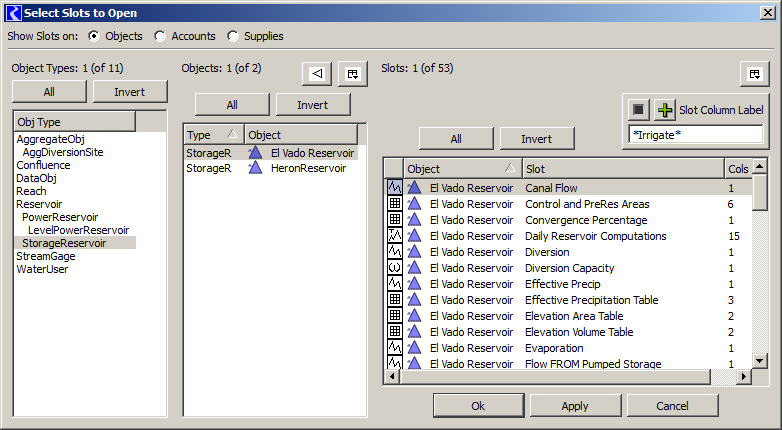This screenshot has height=430, width=782.
Task: Click series slot icon for Evaporation row
Action: 394,347
